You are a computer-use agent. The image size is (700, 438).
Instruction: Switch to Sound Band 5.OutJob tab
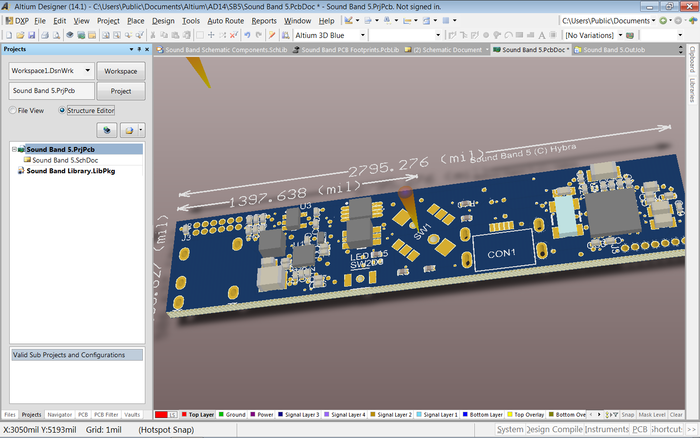coord(610,50)
